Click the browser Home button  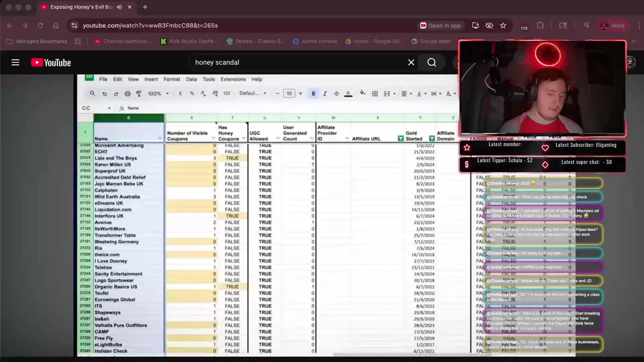coord(56,25)
